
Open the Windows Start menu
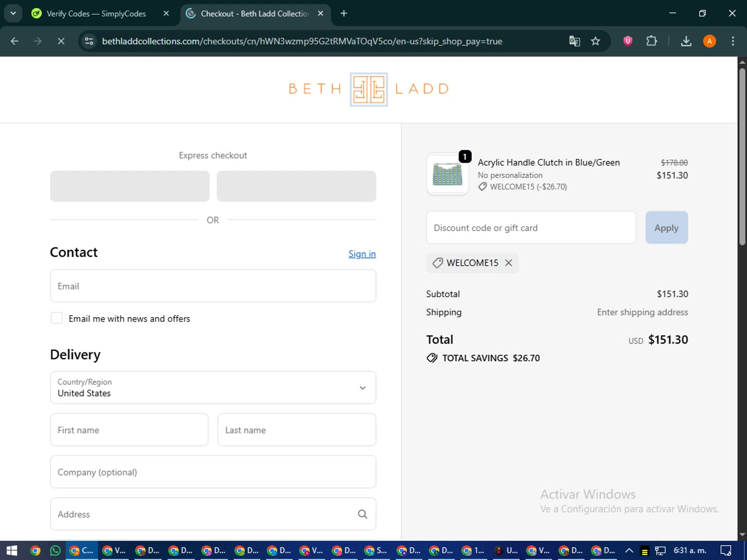(12, 551)
